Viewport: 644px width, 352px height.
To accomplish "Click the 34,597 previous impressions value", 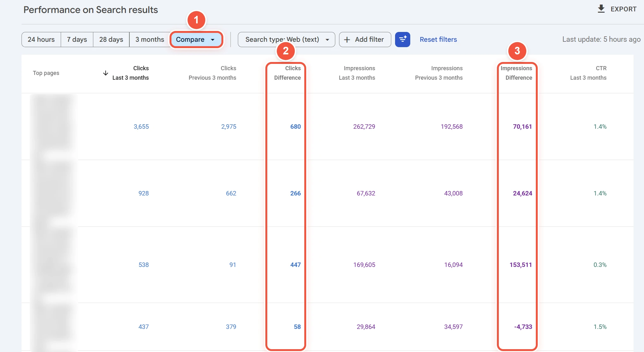I will 453,327.
